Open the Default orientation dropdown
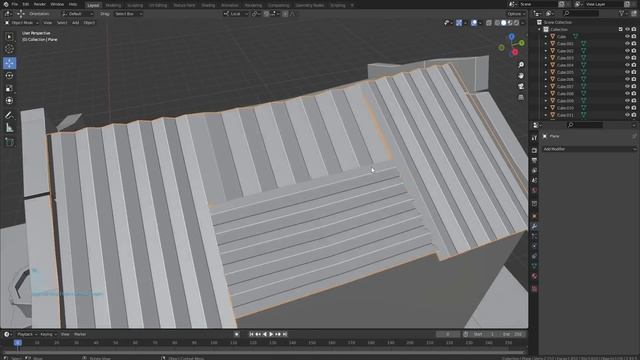The height and width of the screenshot is (360, 640). 78,14
